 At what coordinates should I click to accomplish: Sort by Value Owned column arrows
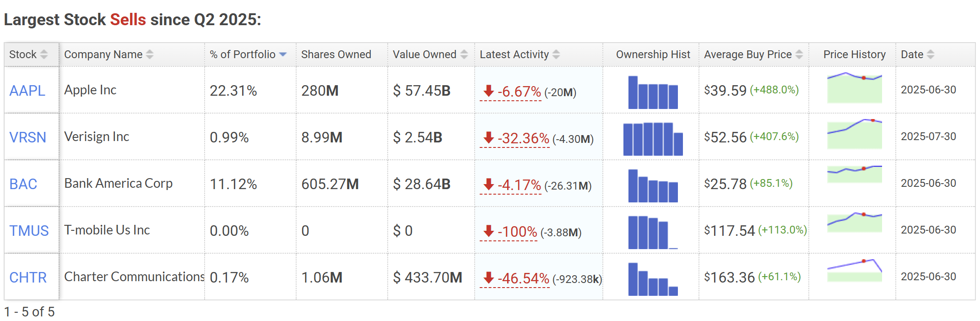[464, 54]
